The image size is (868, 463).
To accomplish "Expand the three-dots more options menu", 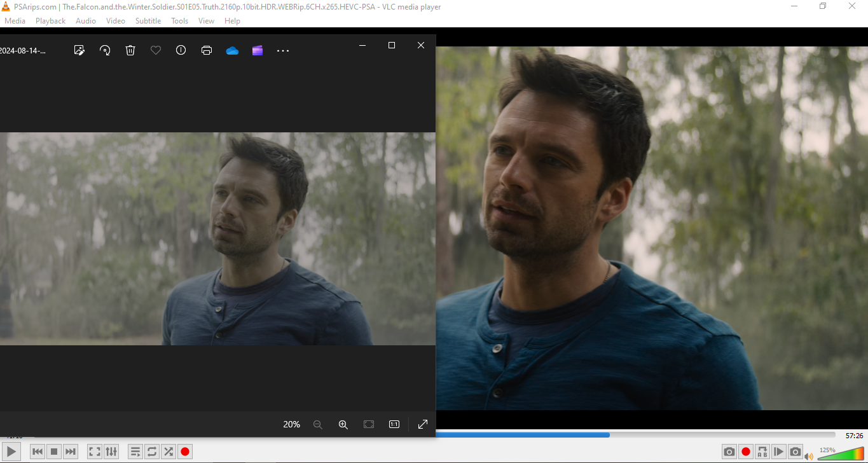I will tap(283, 50).
